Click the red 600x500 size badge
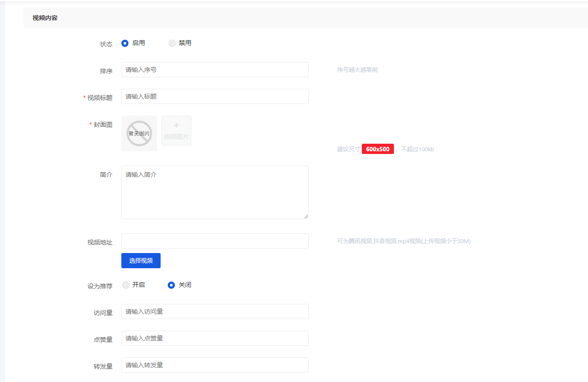Screen dimensions: 588x382 click(377, 149)
